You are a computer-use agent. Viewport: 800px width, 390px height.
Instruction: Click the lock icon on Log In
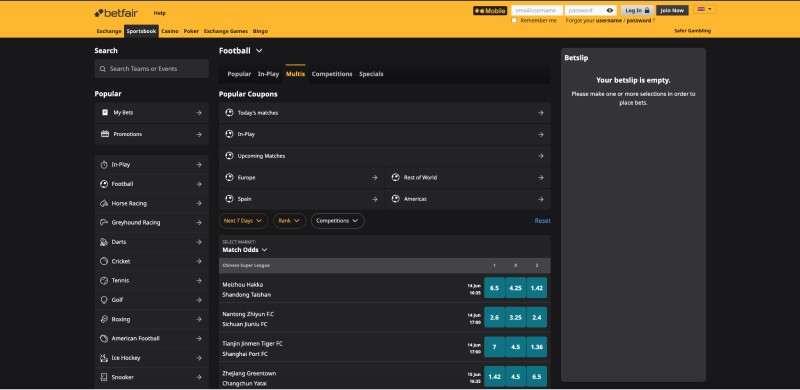click(x=647, y=10)
